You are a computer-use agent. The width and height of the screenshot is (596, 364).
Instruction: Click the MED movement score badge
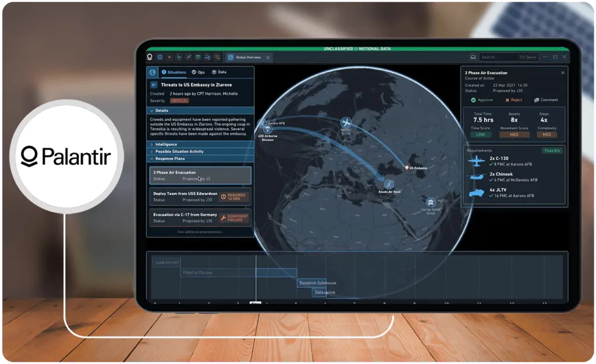[x=514, y=134]
